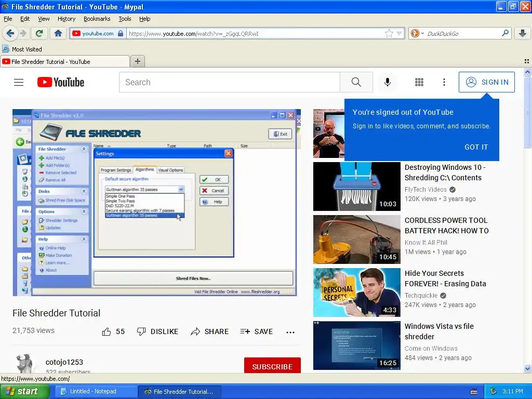The height and width of the screenshot is (399, 532).
Task: Start voice search with the microphone icon
Action: tap(388, 82)
